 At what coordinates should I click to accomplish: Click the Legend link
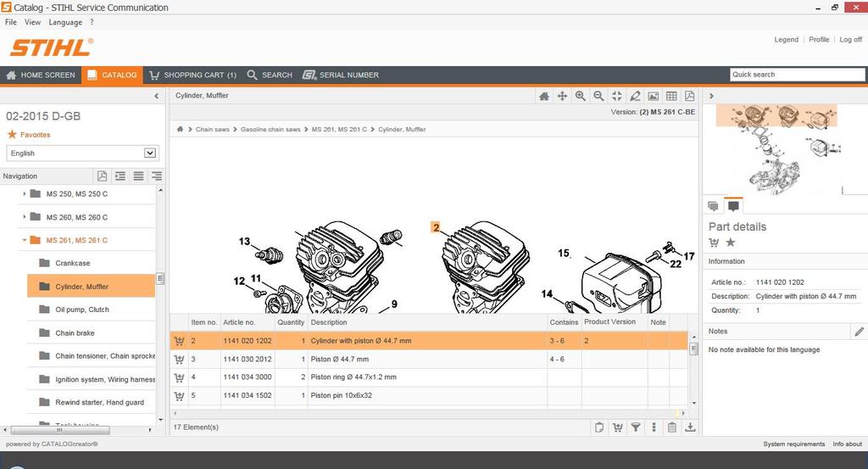(x=786, y=39)
